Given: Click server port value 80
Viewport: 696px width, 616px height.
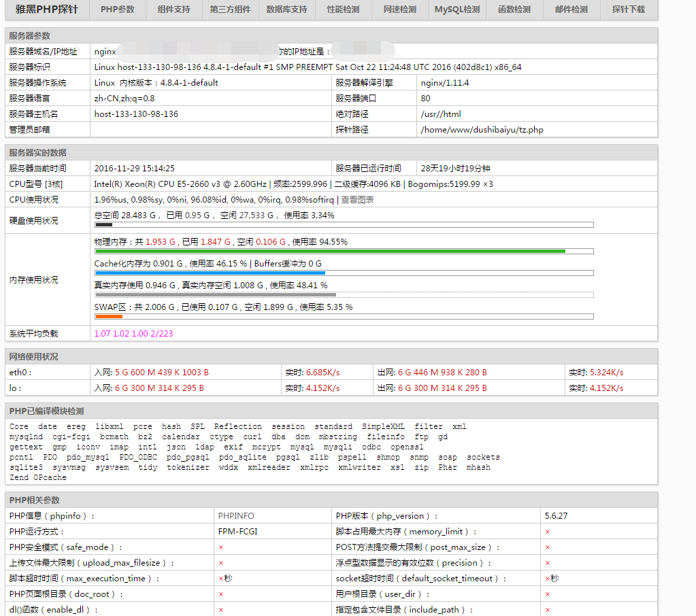Looking at the screenshot, I should pyautogui.click(x=426, y=99).
